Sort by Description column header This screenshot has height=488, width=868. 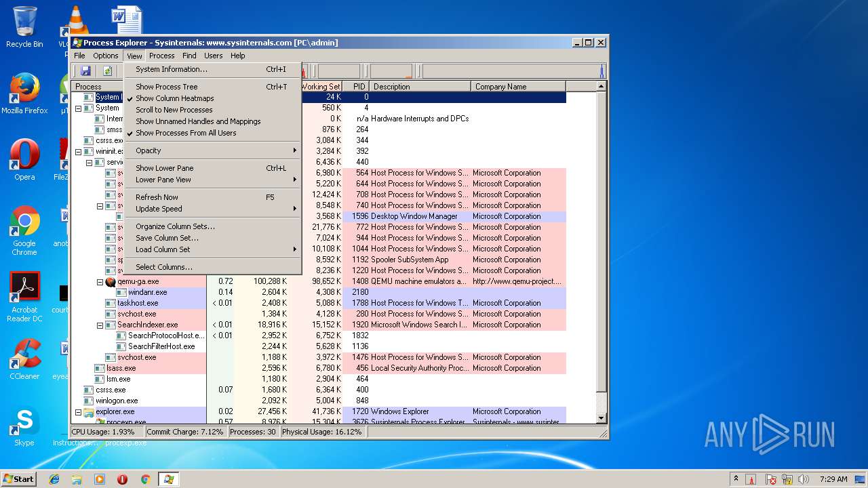pyautogui.click(x=420, y=87)
